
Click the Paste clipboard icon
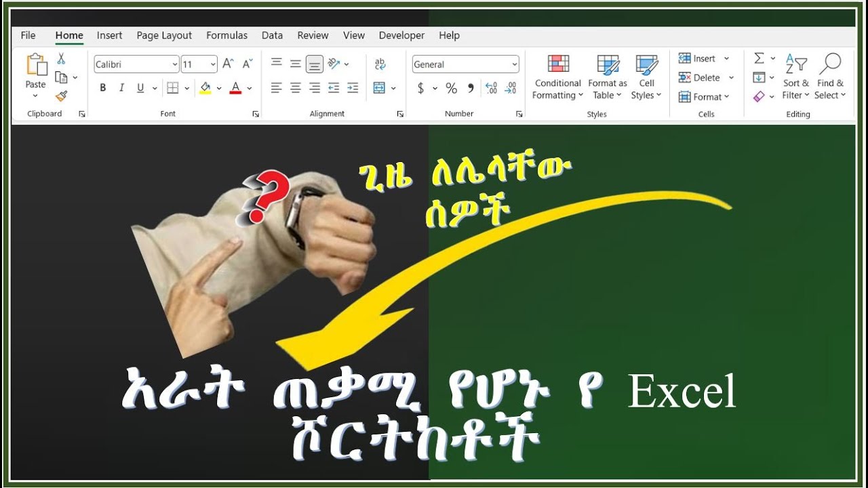point(36,65)
